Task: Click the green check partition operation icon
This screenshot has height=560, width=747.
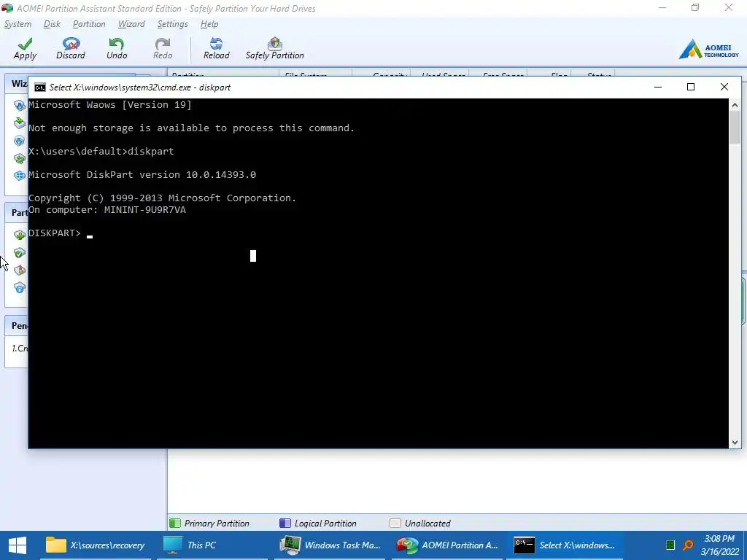Action: (20, 252)
